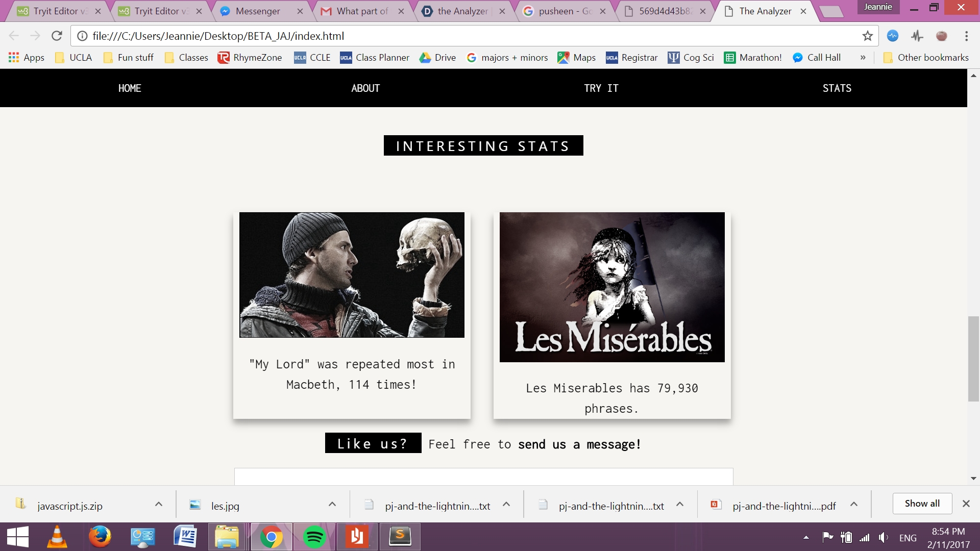Open the ABOUT navigation link
The height and width of the screenshot is (551, 980).
[x=365, y=88]
